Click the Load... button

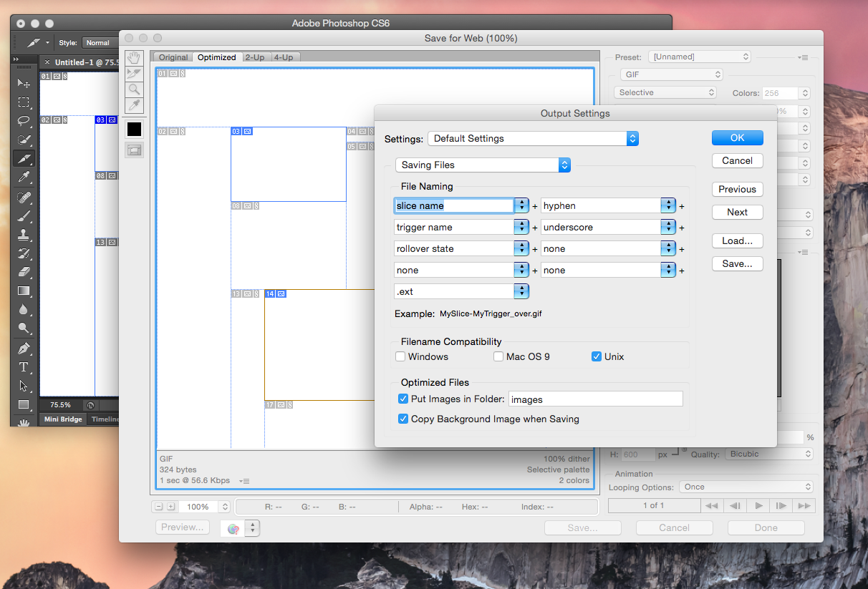point(738,240)
